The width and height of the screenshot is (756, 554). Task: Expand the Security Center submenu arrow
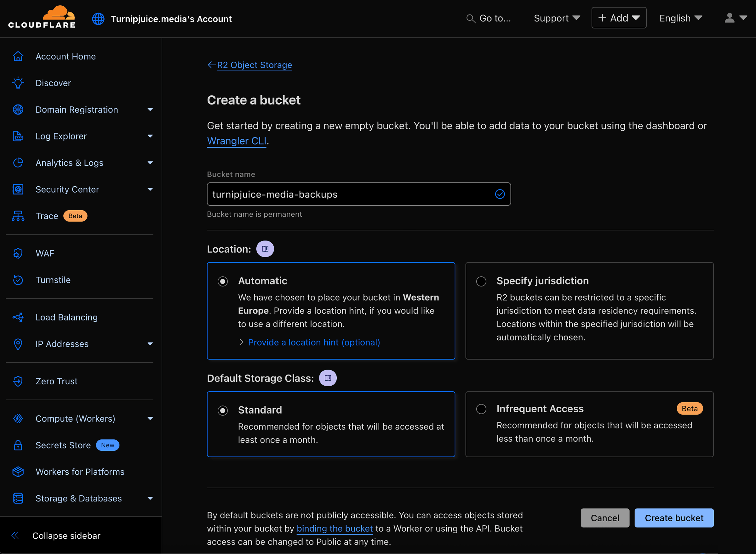click(x=150, y=189)
